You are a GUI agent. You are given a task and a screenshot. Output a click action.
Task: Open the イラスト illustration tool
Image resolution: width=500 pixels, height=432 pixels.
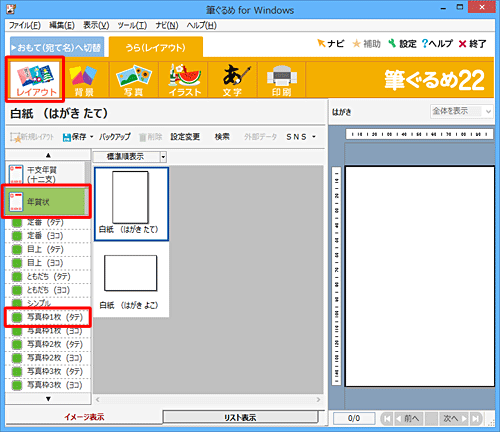pos(184,80)
